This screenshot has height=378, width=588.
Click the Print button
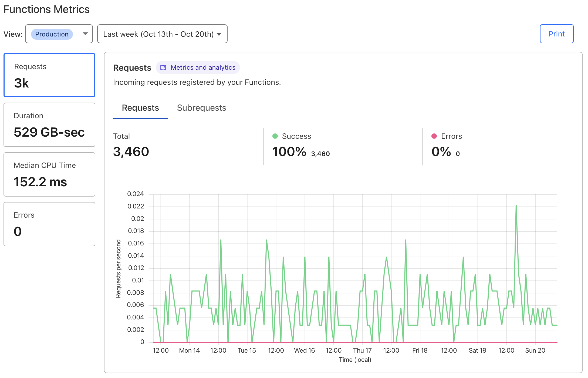pos(556,34)
